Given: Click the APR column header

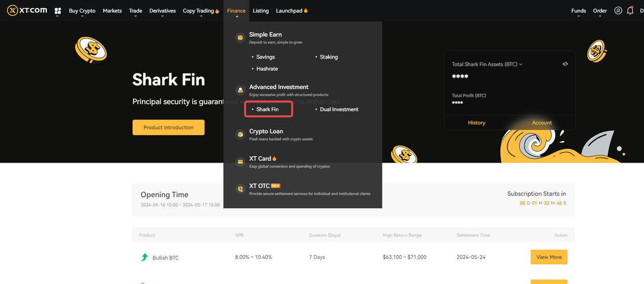Looking at the screenshot, I should pyautogui.click(x=239, y=235).
